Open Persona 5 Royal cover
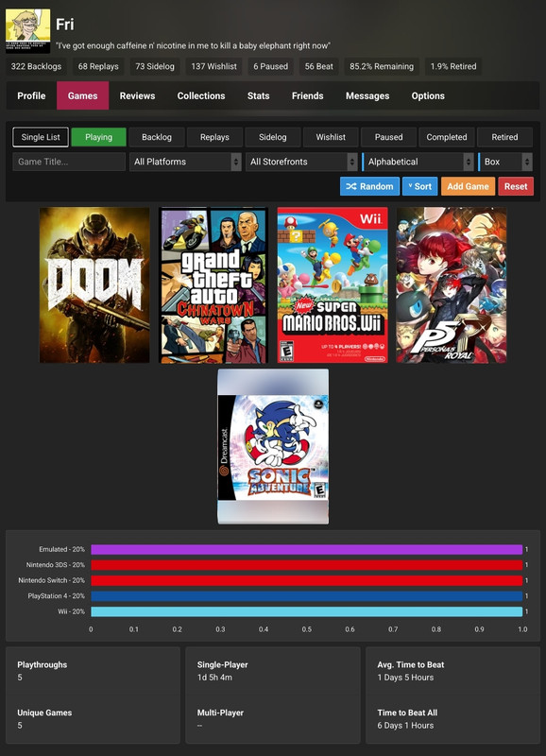Screen dimensions: 546x756 pyautogui.click(x=452, y=285)
